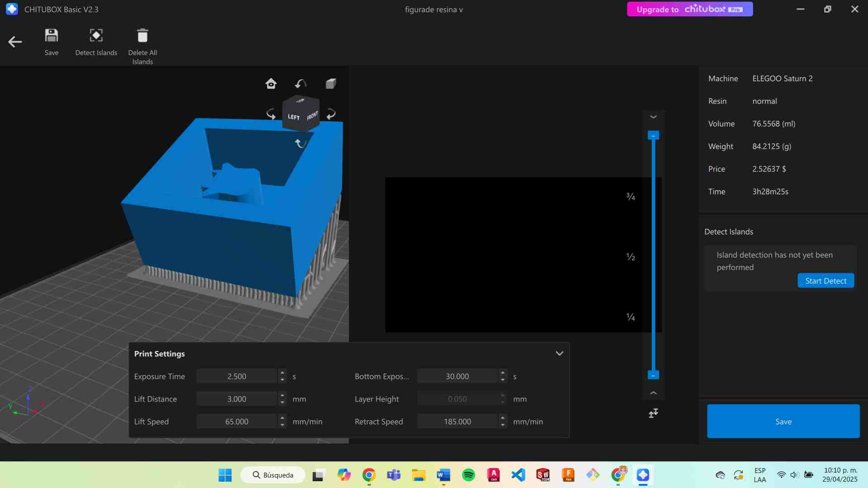Open File Explorer from the taskbar
Screen dimensions: 868x488
(x=419, y=475)
